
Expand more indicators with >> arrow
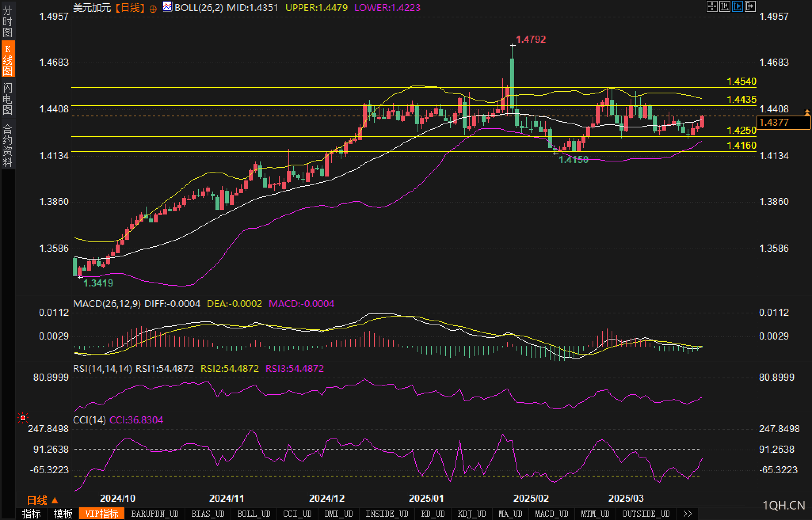click(x=688, y=514)
